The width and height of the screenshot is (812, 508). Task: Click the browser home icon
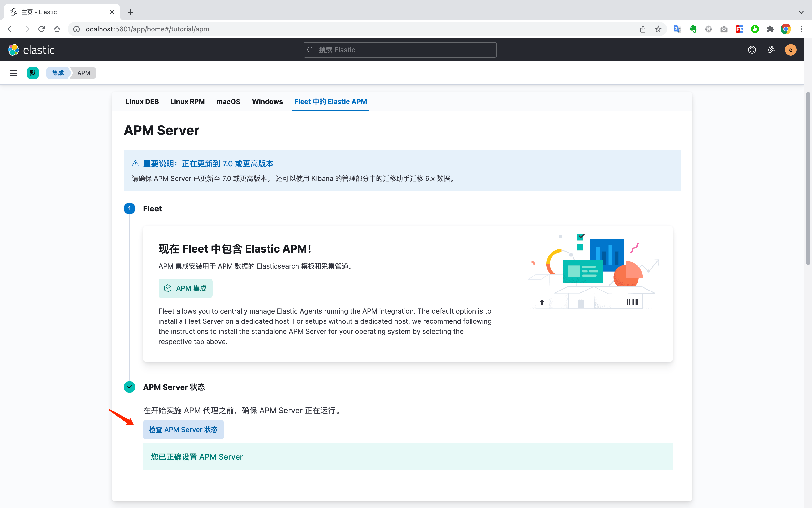(57, 29)
